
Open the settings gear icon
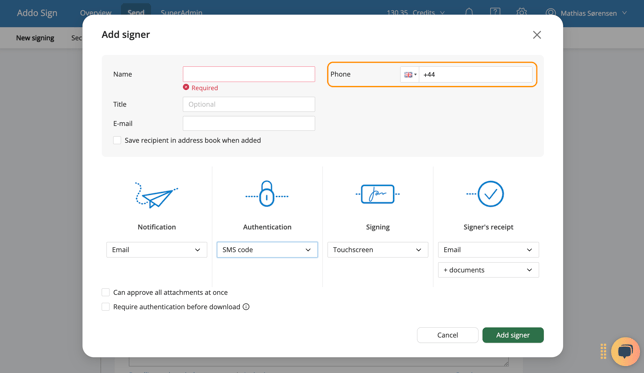pos(522,12)
